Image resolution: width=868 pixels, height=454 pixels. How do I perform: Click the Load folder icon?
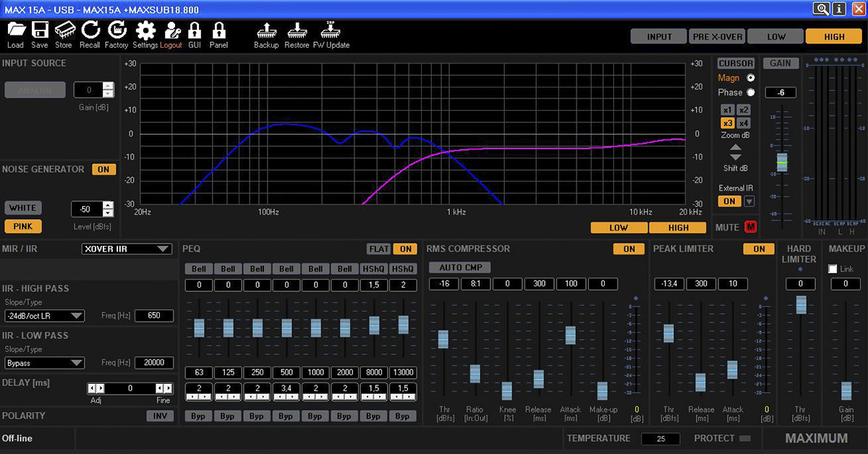[15, 30]
